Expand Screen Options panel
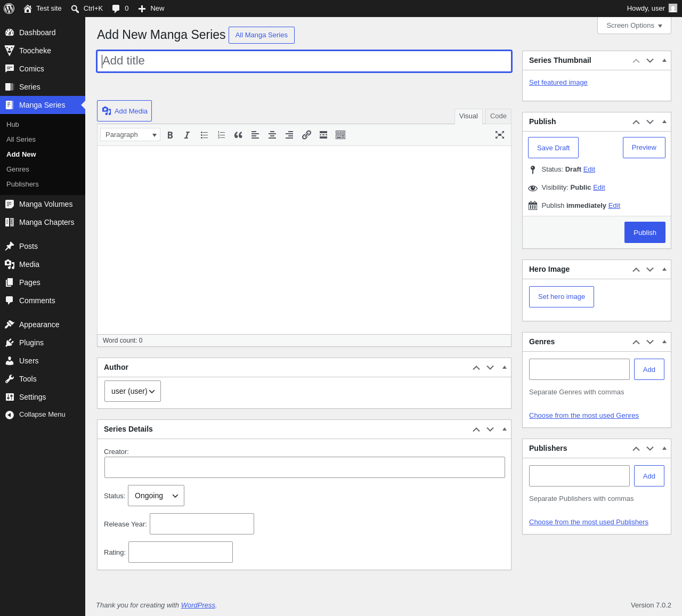The width and height of the screenshot is (682, 616). 634,26
